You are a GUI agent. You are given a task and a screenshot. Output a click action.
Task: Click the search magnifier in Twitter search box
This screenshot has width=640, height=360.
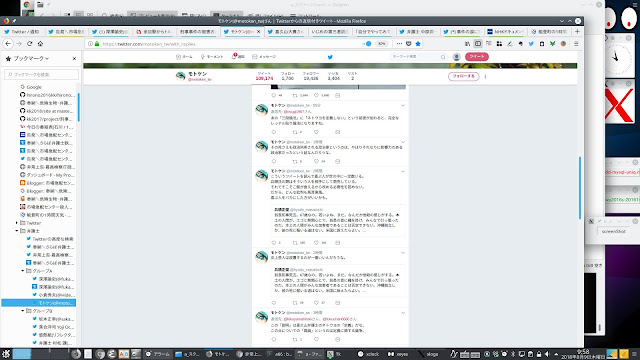pyautogui.click(x=443, y=57)
